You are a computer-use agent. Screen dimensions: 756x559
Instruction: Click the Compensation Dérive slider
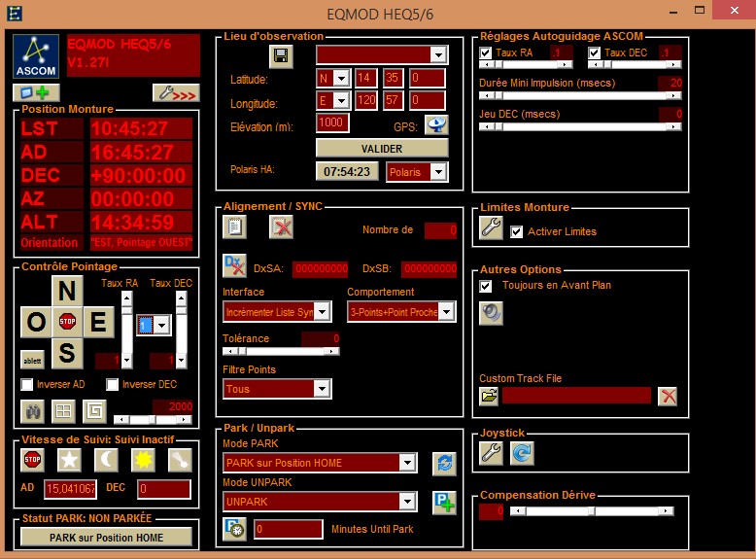coord(592,510)
